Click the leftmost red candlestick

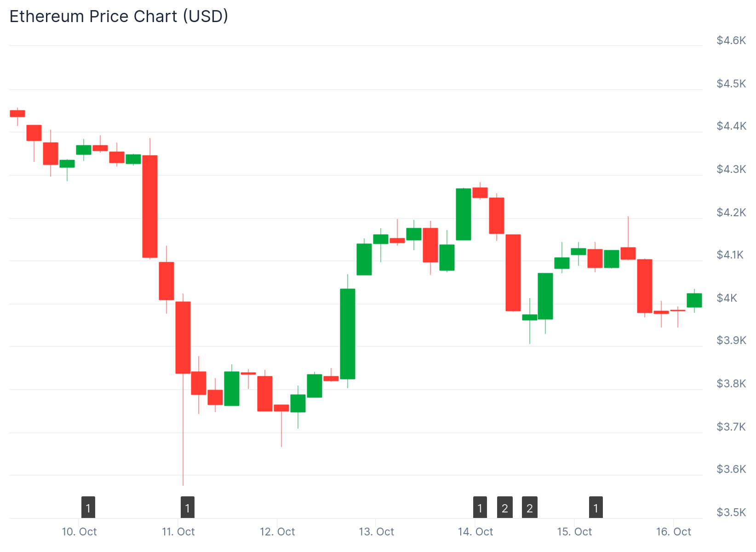(x=17, y=113)
